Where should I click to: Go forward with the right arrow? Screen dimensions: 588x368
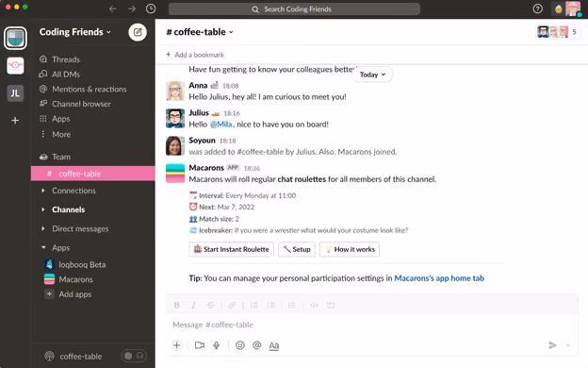132,8
